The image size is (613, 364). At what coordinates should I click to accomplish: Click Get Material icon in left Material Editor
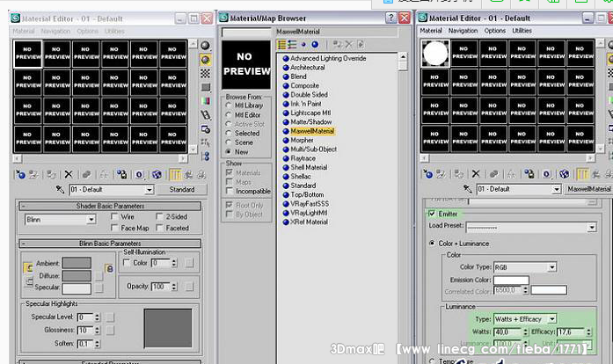[x=20, y=174]
